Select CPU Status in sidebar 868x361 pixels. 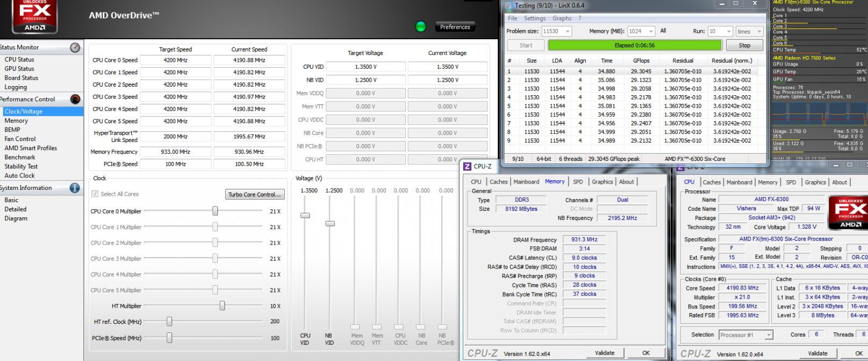(19, 60)
